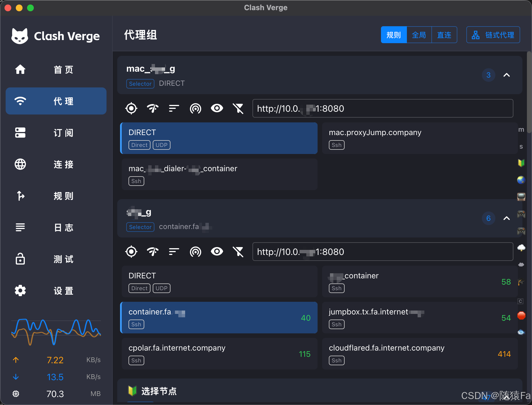532x405 pixels.
Task: Click the memory usage chip icon
Action: pos(16,394)
